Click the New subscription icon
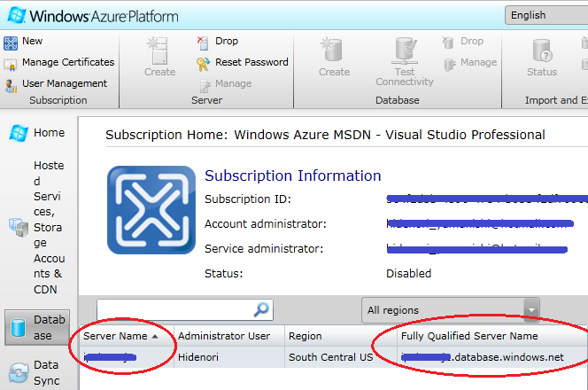 (x=11, y=43)
